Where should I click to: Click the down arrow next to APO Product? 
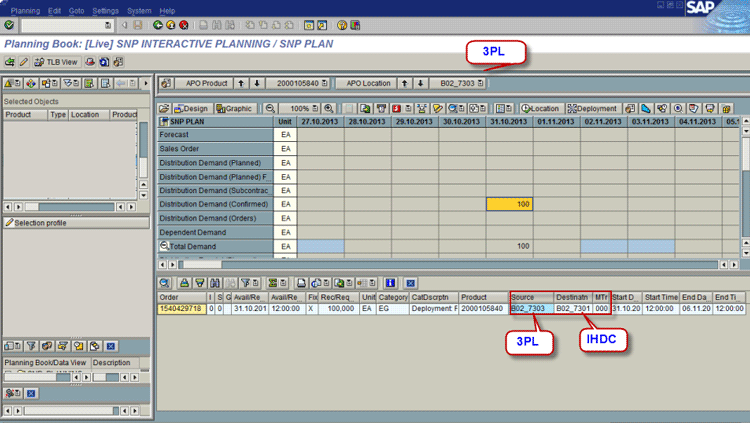[x=257, y=83]
